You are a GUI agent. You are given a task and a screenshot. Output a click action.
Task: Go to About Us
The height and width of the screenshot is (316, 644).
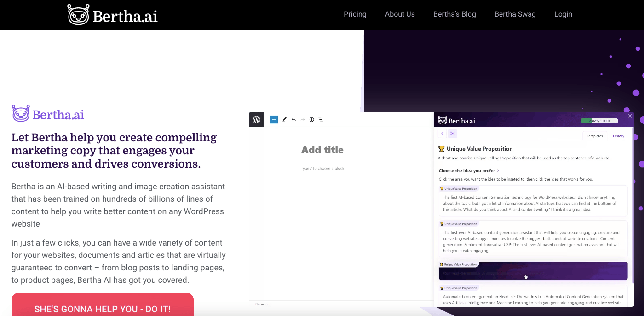coord(400,14)
